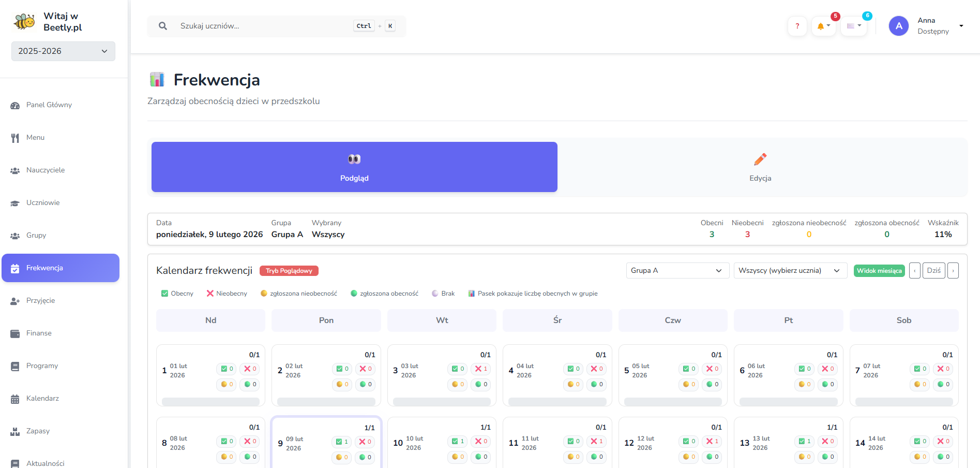Click the Panel Główny dashboard icon

pyautogui.click(x=15, y=105)
